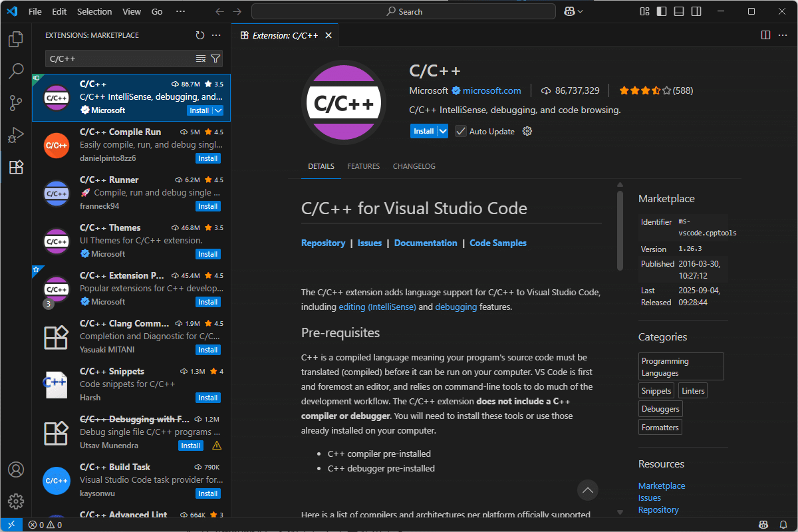Install the C/C++ Runner extension
The height and width of the screenshot is (532, 798).
pos(207,206)
